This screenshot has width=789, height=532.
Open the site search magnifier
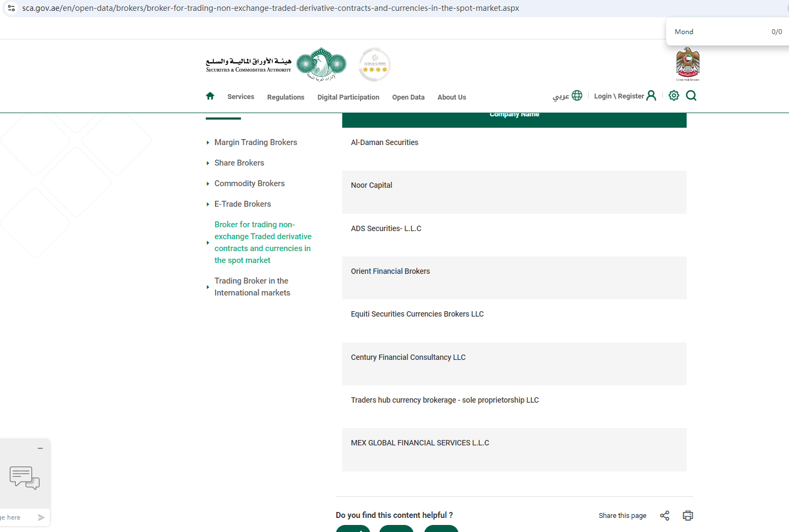691,96
